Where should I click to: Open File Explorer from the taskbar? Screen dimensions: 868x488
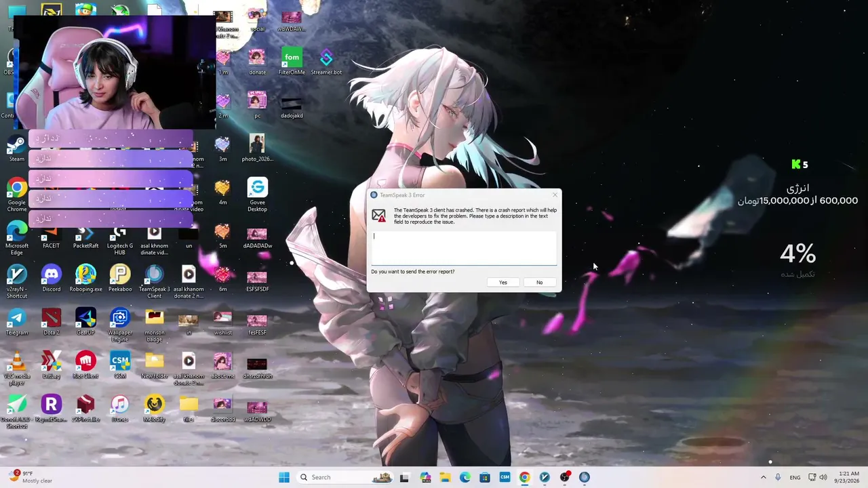[445, 477]
